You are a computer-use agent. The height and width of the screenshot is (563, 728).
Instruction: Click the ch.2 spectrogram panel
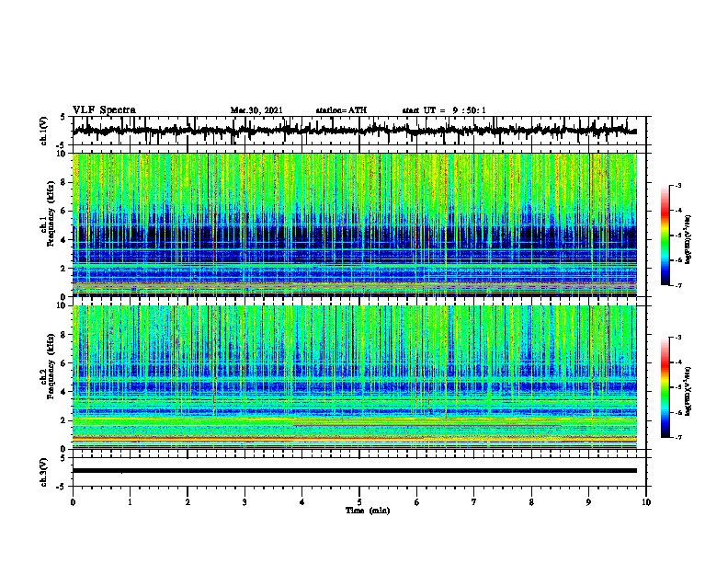tap(354, 377)
